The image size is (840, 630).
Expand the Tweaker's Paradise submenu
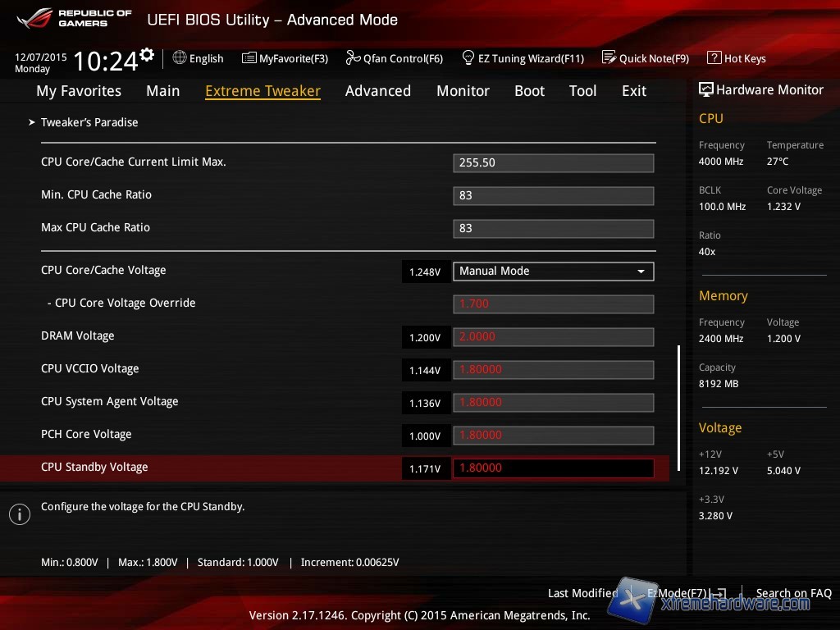tap(89, 122)
